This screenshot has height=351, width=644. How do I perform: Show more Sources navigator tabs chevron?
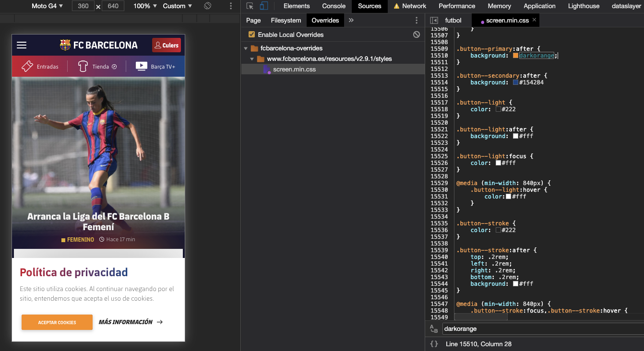(x=351, y=20)
